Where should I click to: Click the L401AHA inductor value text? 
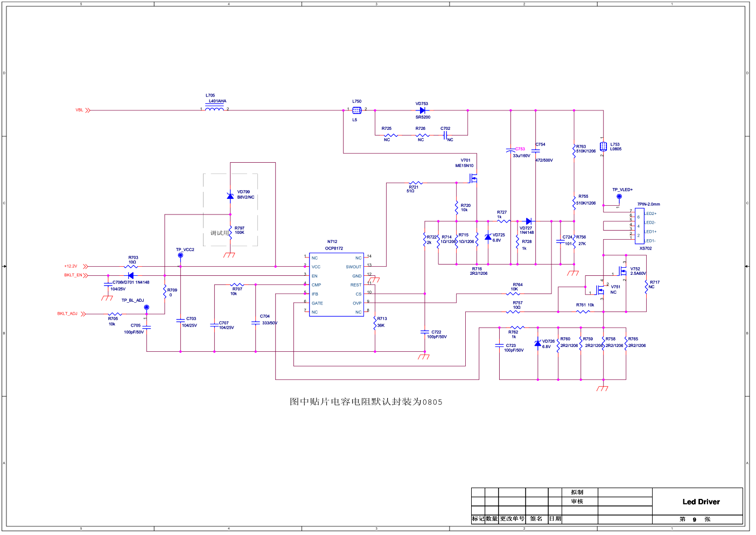[x=218, y=101]
